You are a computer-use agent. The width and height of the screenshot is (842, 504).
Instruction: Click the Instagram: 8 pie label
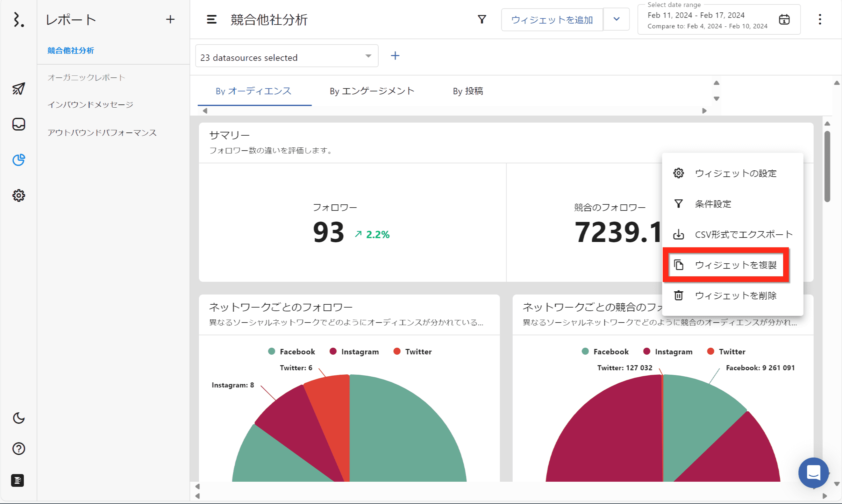233,385
